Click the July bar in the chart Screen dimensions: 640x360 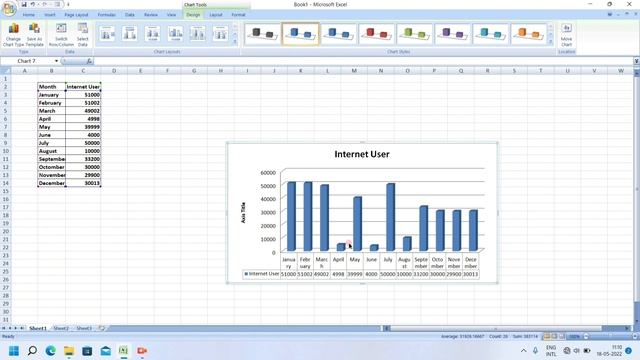[x=391, y=217]
